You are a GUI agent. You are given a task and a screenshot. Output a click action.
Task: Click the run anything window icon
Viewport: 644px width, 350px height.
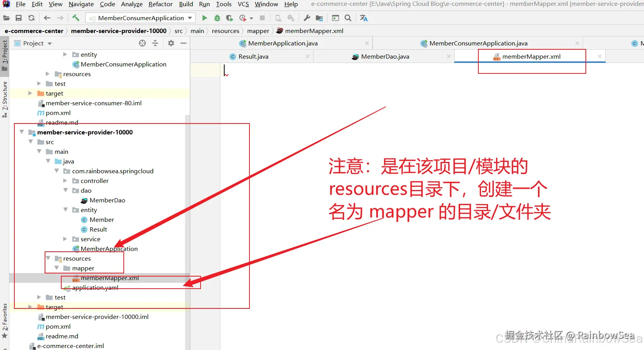click(x=336, y=18)
